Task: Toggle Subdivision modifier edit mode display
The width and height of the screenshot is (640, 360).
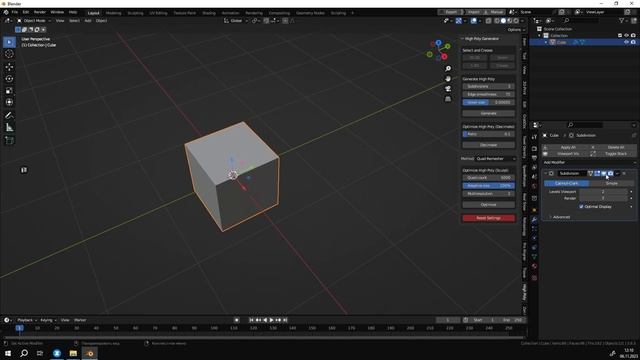Action: (597, 173)
